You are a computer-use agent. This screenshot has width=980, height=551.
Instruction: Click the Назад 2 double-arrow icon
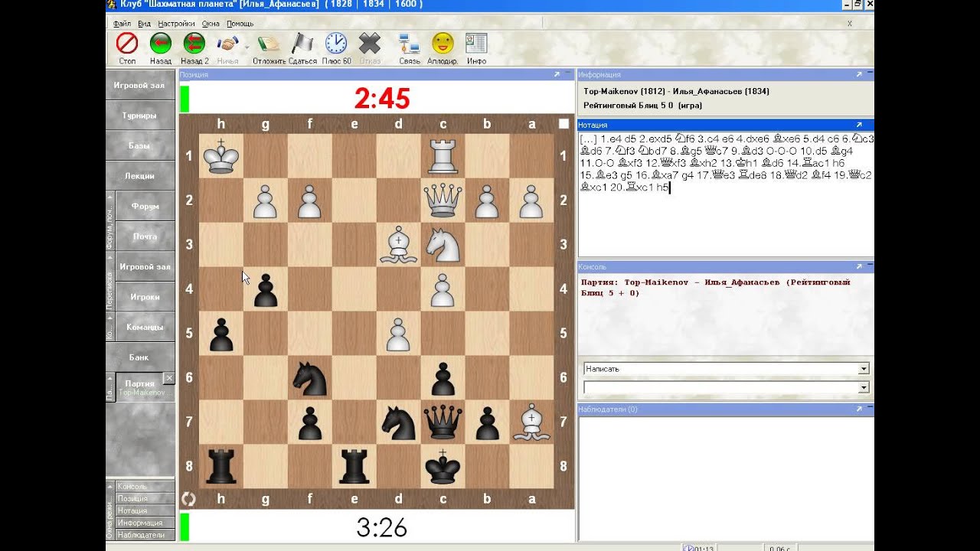(x=194, y=43)
